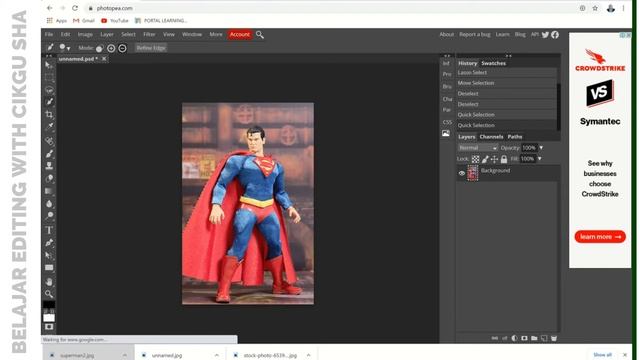Open the blend mode Normal dropdown
Viewport: 640px width, 360px height.
[478, 148]
